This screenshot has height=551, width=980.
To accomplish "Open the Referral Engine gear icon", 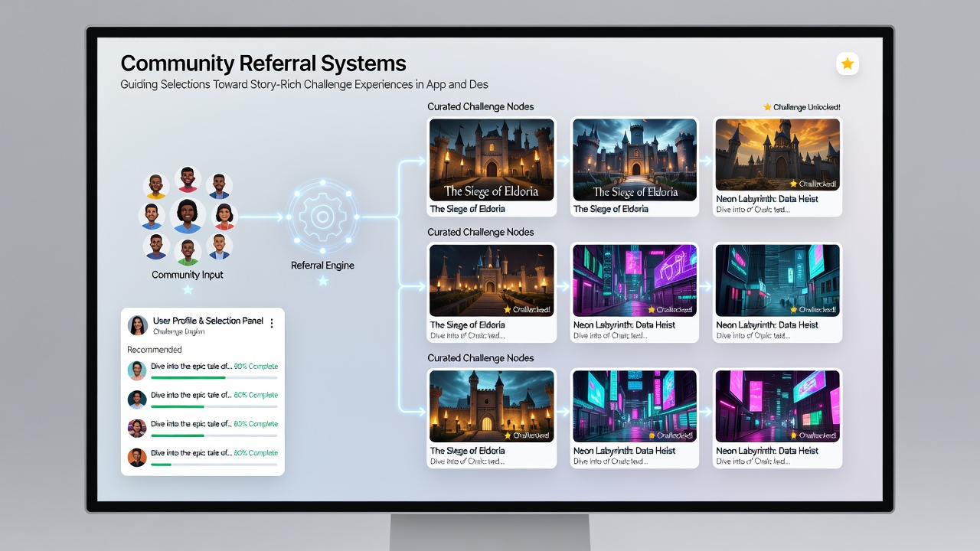I will click(322, 217).
